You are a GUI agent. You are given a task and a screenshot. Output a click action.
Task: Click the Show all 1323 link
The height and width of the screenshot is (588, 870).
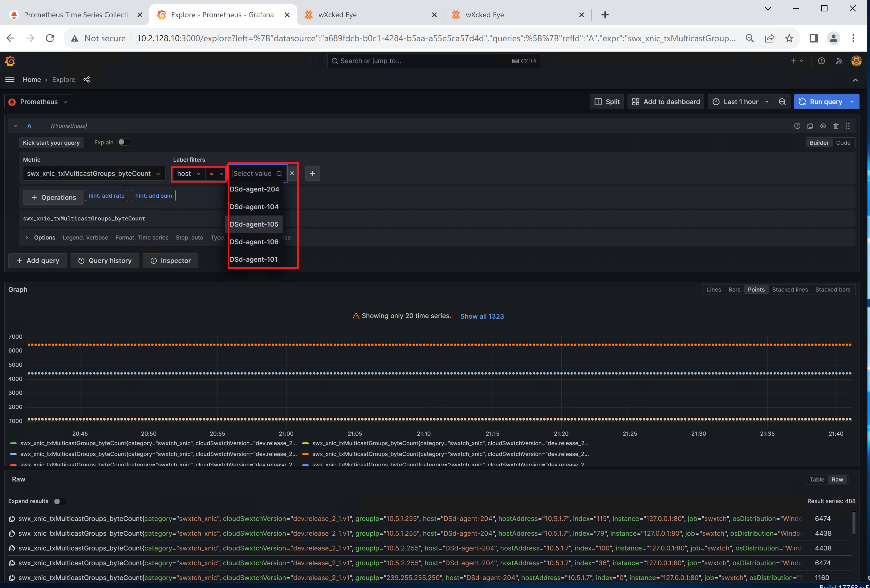click(482, 316)
